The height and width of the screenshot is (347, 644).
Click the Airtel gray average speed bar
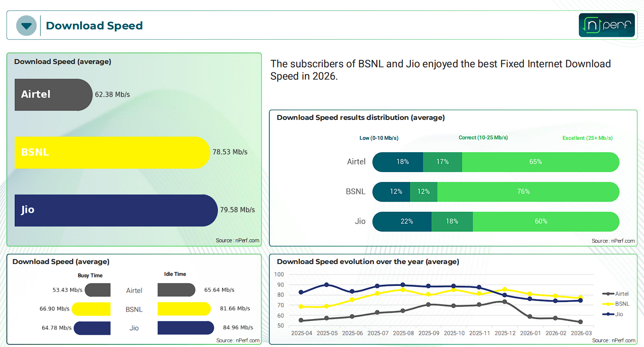click(x=53, y=95)
